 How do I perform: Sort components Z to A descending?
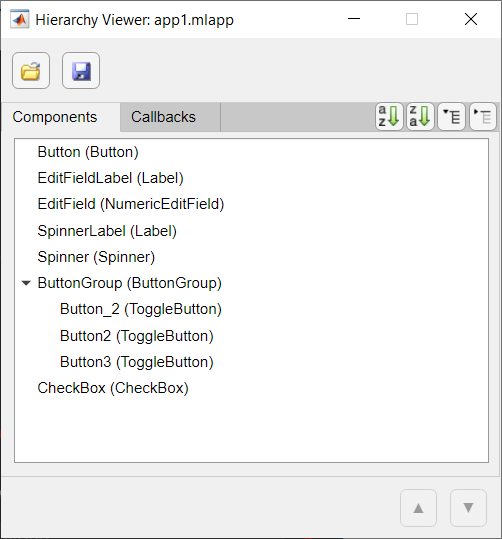point(420,117)
